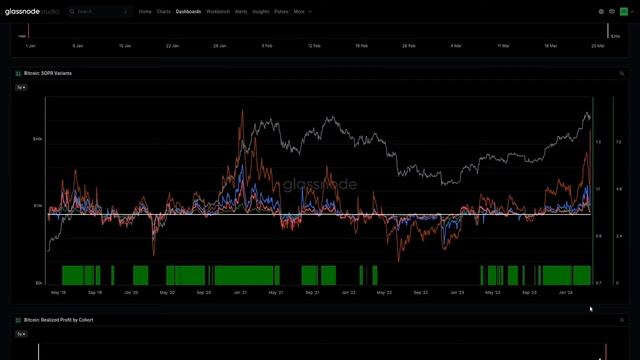Expand the More dropdown menu
The height and width of the screenshot is (360, 640).
(302, 11)
